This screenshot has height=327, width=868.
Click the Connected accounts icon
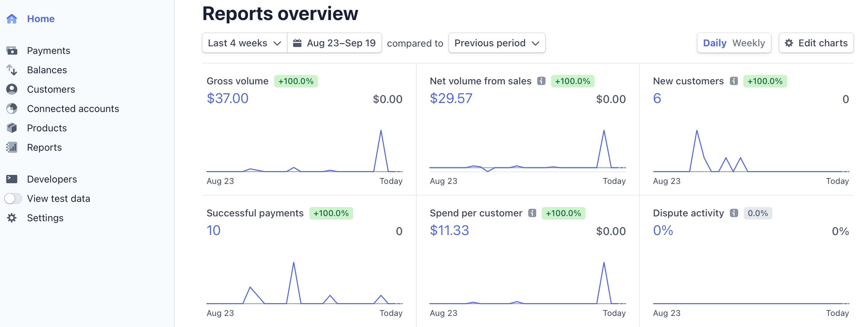point(12,109)
